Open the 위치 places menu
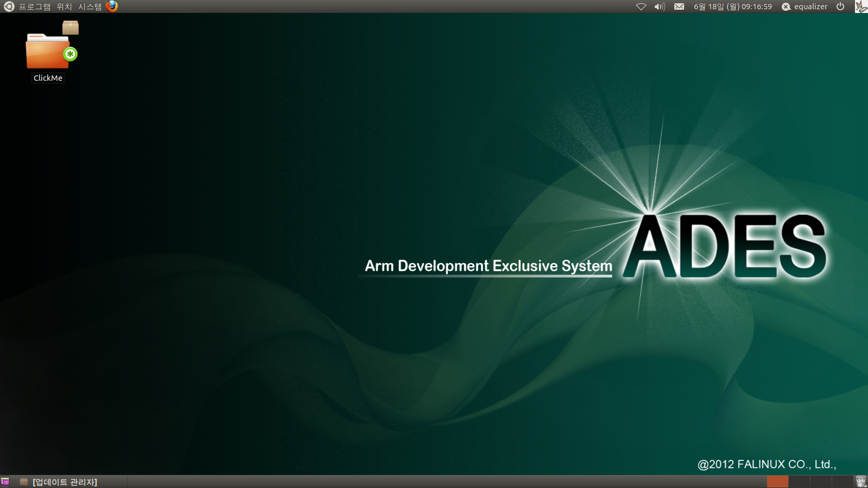 64,7
